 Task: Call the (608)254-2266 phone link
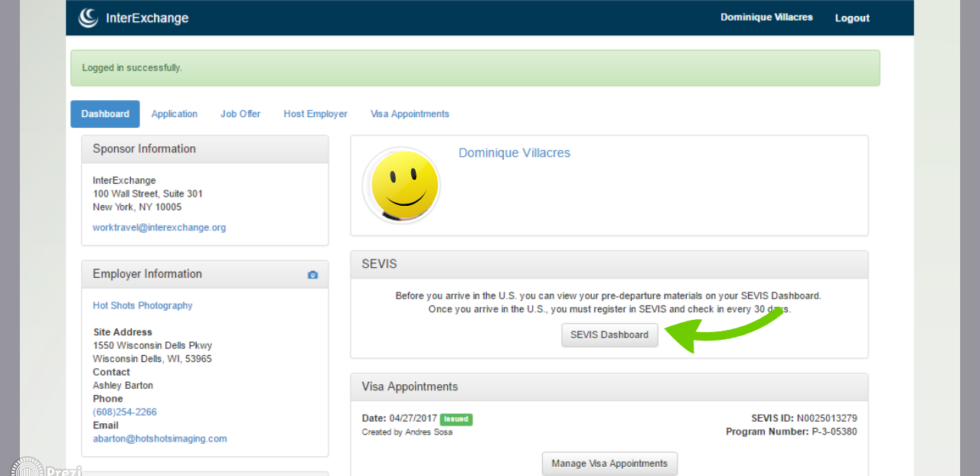[125, 412]
